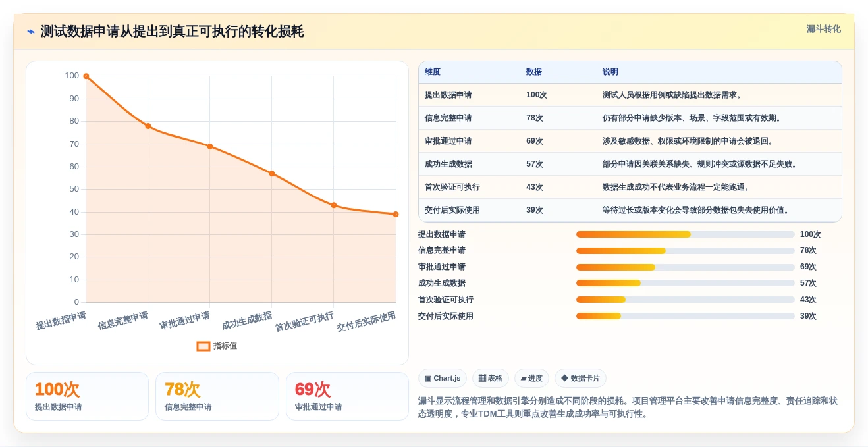This screenshot has height=447, width=868.
Task: Click the chart point for 信息完整申请
Action: pos(148,126)
